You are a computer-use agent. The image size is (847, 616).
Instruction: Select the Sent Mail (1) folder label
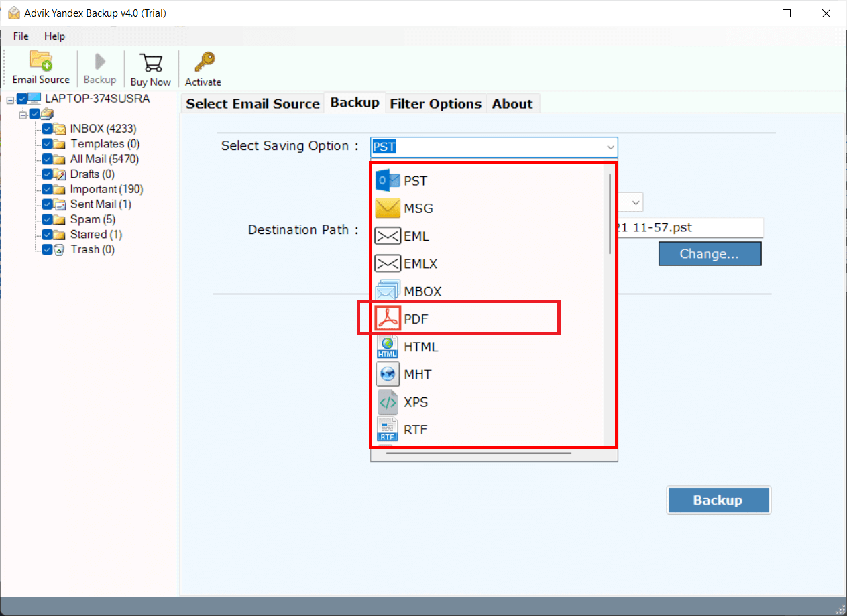click(101, 204)
